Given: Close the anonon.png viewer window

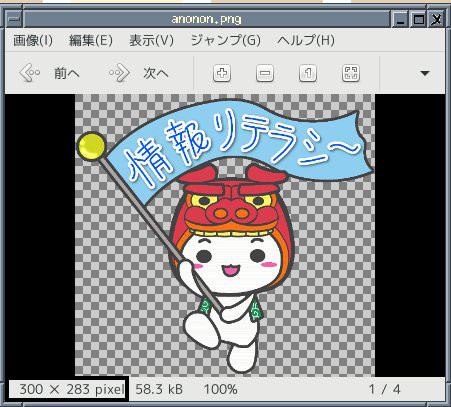Looking at the screenshot, I should point(436,20).
